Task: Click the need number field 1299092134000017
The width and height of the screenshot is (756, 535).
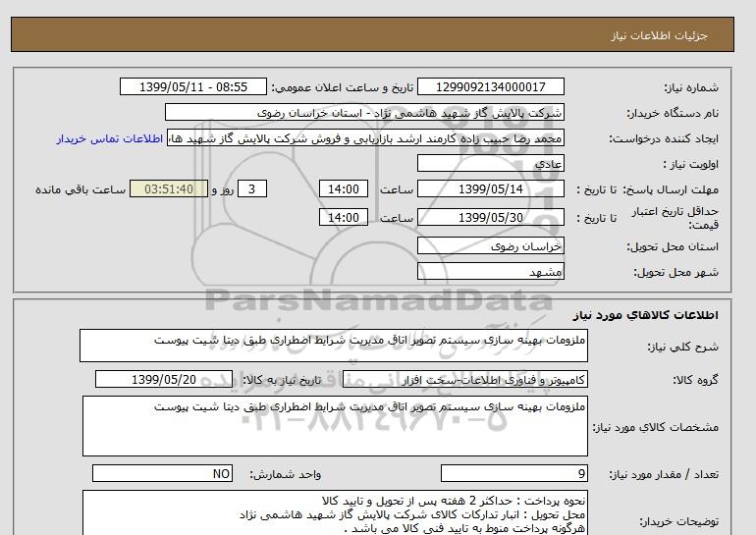Action: 489,87
